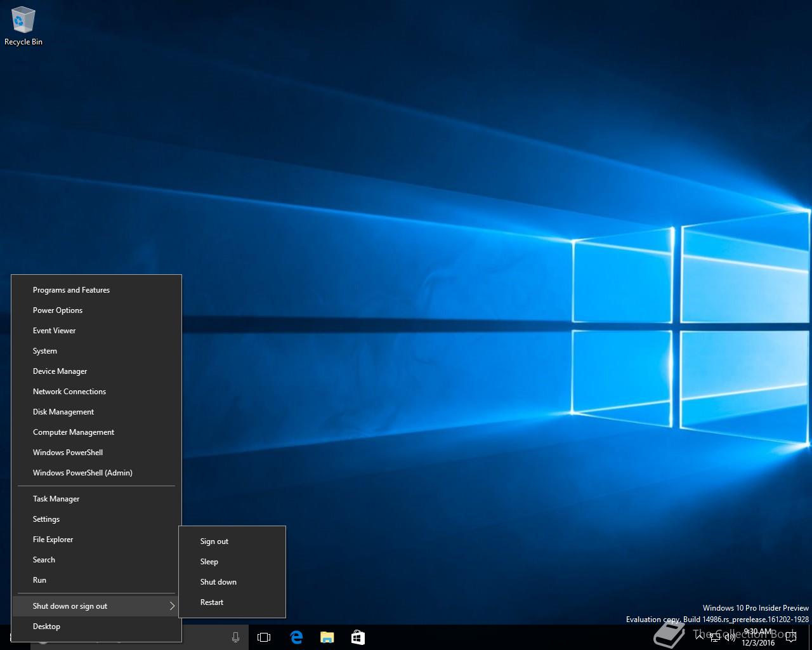Choose System from the menu
The width and height of the screenshot is (812, 650).
pyautogui.click(x=96, y=351)
